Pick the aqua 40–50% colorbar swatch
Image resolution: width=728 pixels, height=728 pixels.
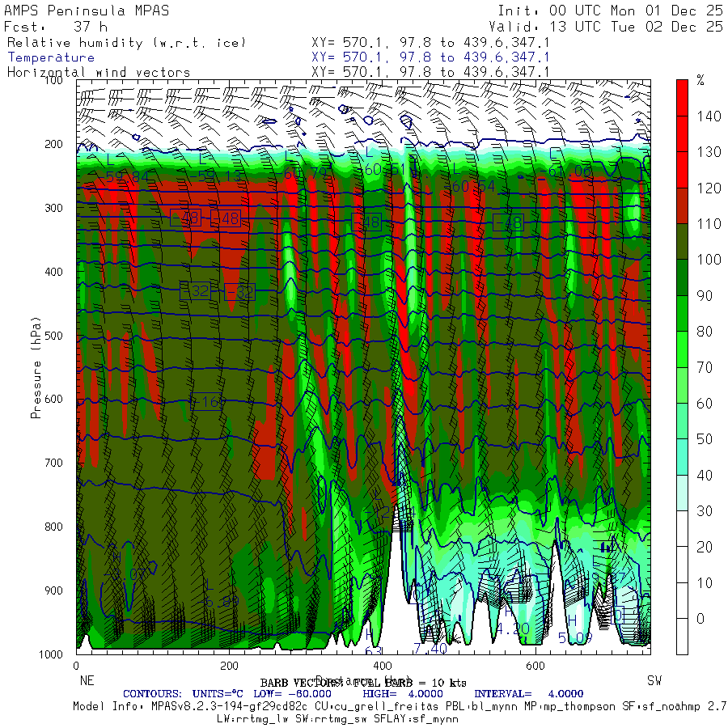pyautogui.click(x=682, y=457)
